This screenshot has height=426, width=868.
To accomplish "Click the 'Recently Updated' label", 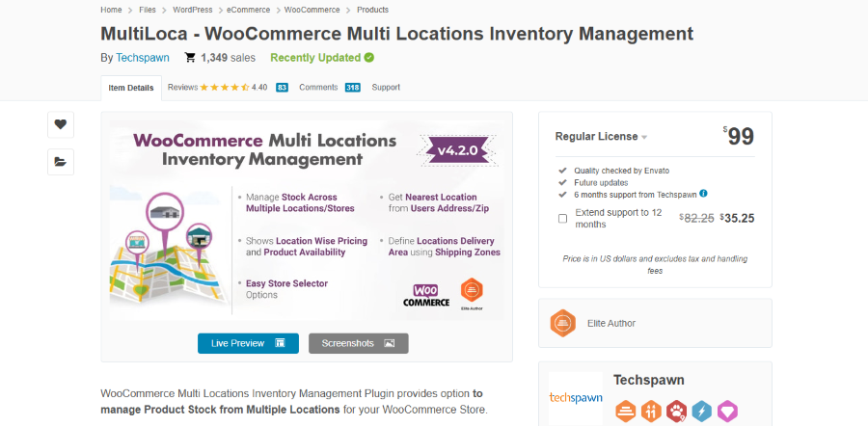I will click(315, 58).
